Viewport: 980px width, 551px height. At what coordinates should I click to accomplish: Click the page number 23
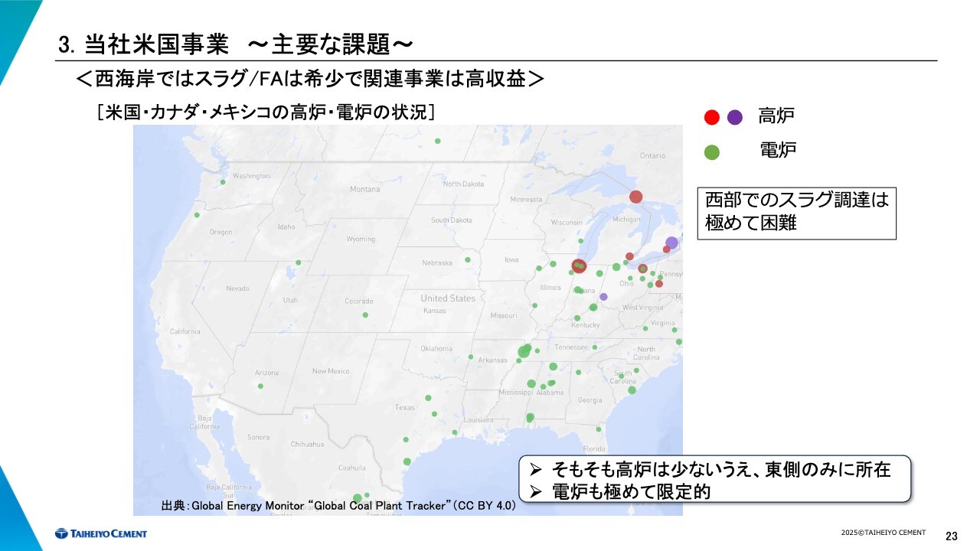[952, 535]
